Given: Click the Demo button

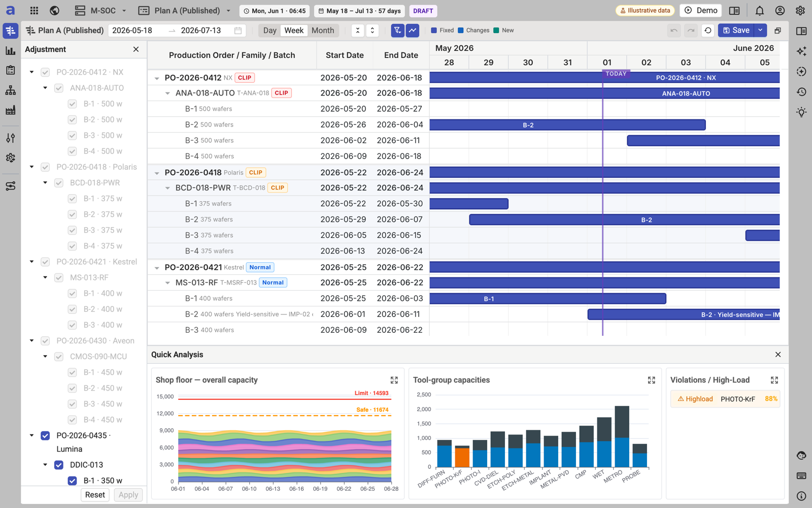Looking at the screenshot, I should 700,11.
